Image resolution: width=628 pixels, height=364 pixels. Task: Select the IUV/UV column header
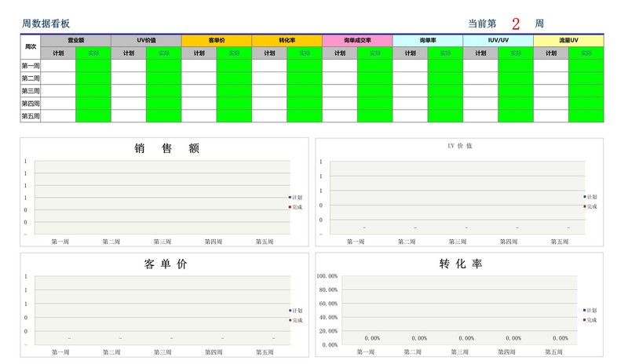(498, 41)
